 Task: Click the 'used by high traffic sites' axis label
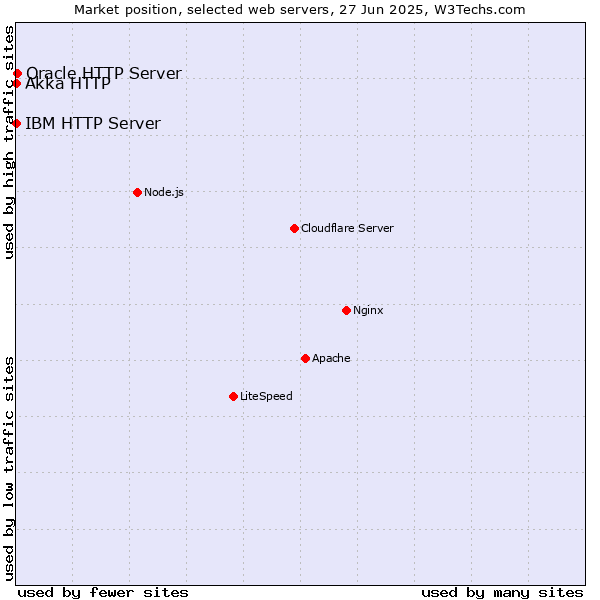[x=8, y=142]
